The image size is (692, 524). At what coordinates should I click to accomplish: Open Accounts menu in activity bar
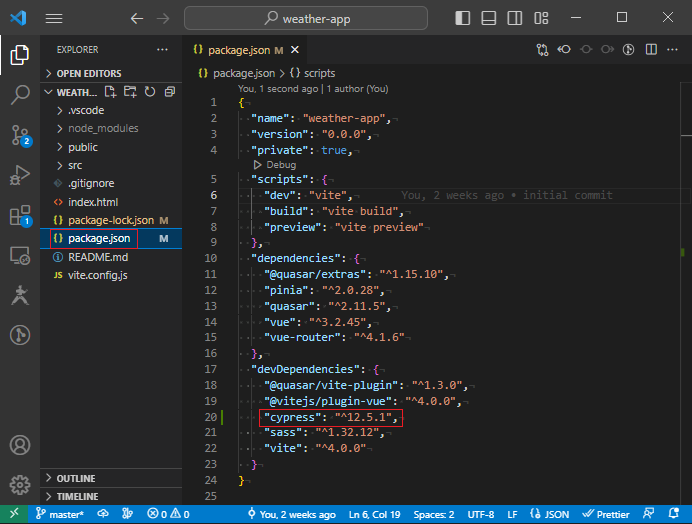(x=20, y=445)
